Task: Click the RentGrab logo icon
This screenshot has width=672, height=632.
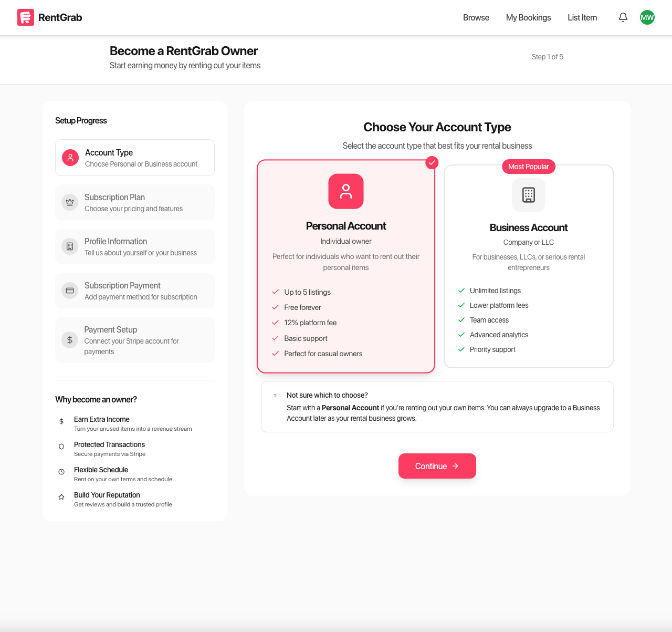Action: click(x=26, y=17)
